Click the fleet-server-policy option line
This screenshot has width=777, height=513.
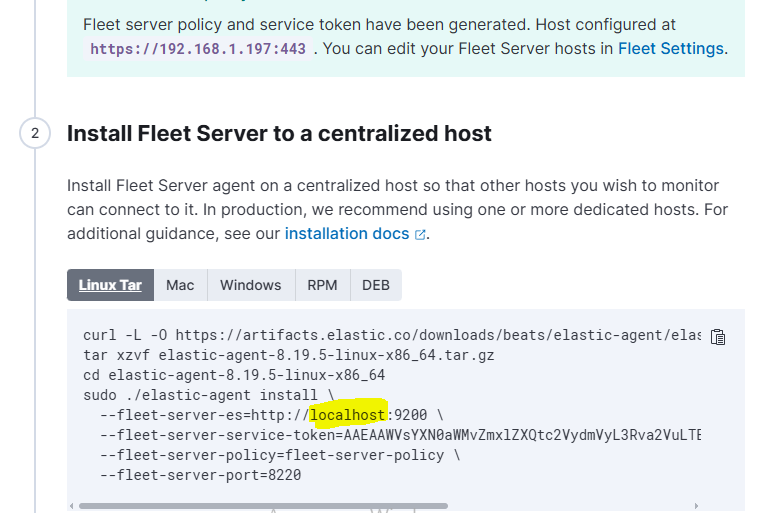click(x=272, y=455)
